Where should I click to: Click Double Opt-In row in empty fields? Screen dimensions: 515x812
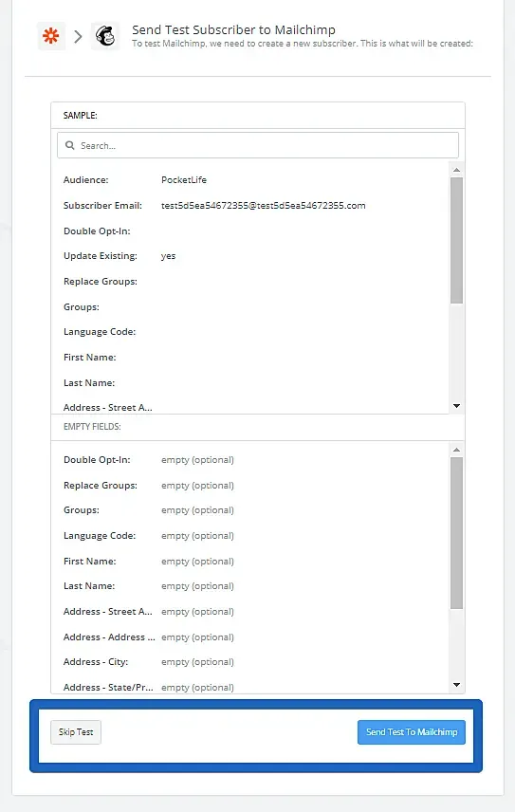point(250,460)
